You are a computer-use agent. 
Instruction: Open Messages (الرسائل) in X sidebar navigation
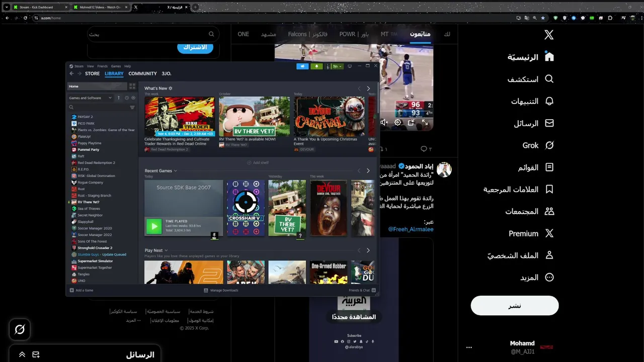click(x=534, y=123)
